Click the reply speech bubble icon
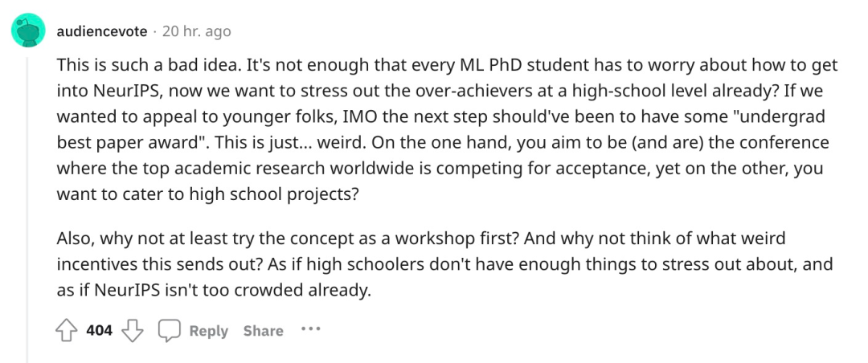 (x=168, y=330)
